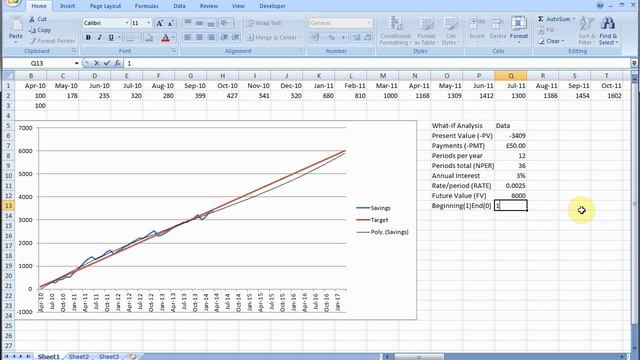Open the Sheet3 worksheet tab
640x360 pixels.
[x=109, y=356]
